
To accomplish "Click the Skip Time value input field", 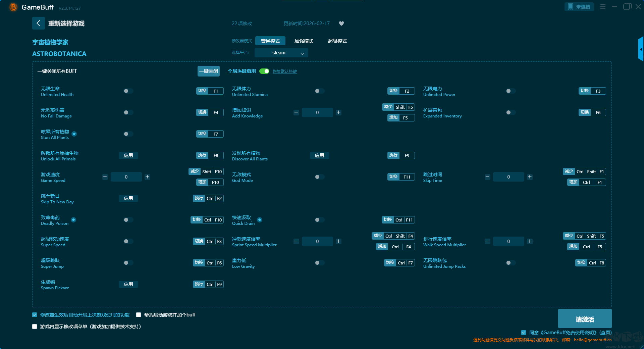I will pos(508,177).
